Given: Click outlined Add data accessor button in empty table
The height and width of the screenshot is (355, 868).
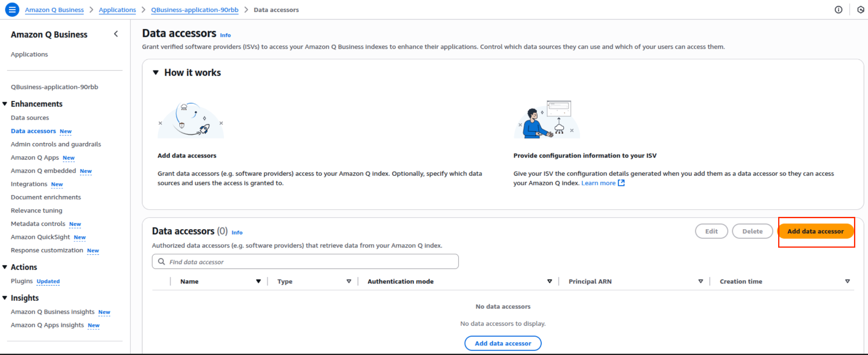Looking at the screenshot, I should pos(503,343).
